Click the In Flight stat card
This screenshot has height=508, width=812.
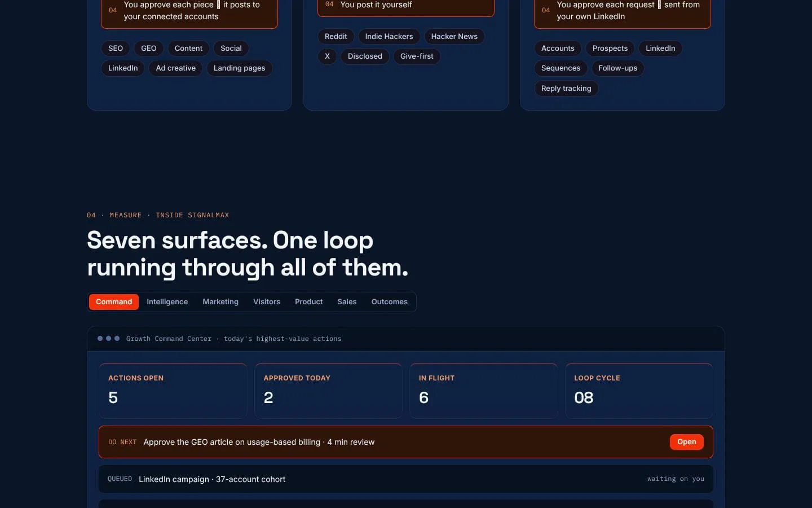pos(484,391)
